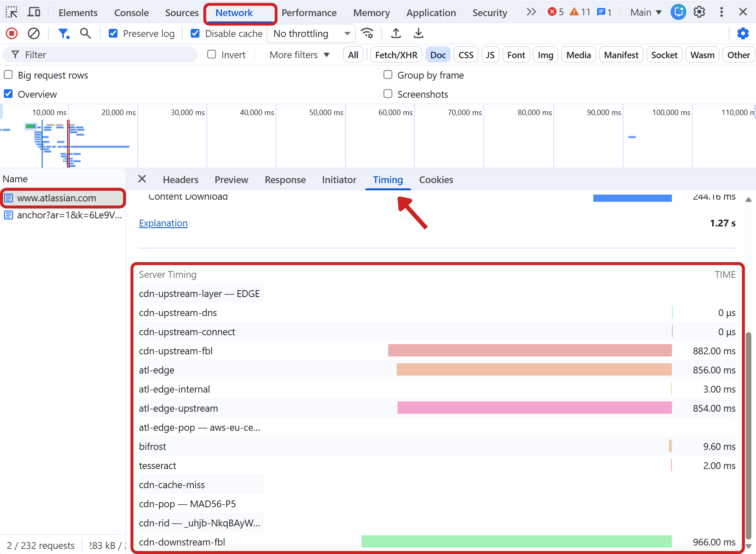Select the anchor?ar=1&k request row
756x554 pixels.
click(63, 215)
